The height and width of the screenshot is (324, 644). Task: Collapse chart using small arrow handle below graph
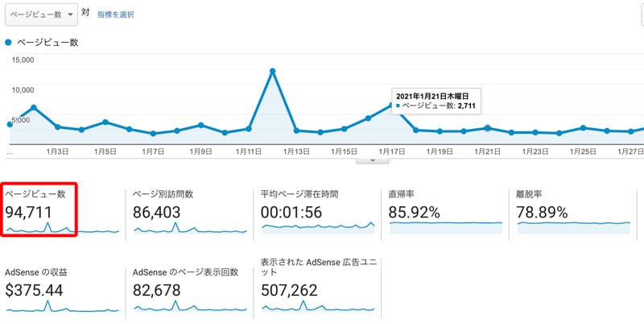373,160
